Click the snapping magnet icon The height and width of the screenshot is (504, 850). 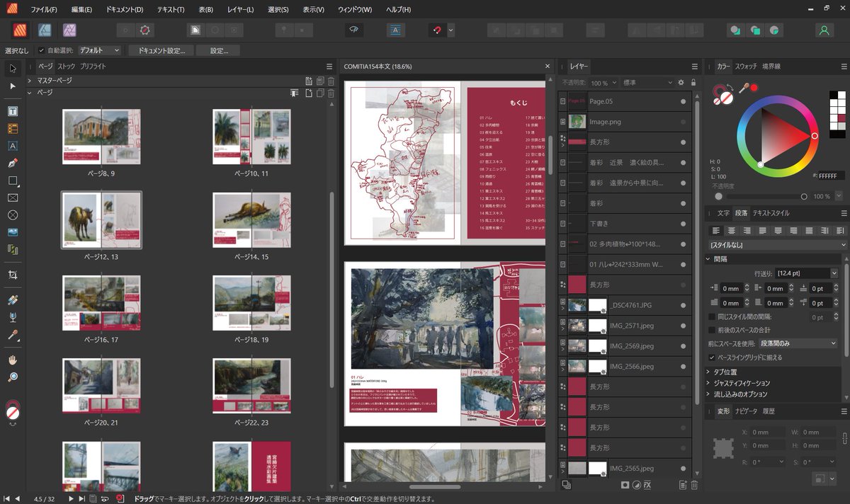pos(437,30)
